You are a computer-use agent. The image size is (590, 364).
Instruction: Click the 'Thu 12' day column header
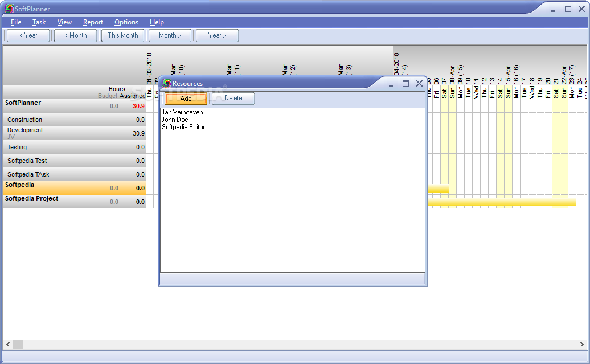pos(484,88)
